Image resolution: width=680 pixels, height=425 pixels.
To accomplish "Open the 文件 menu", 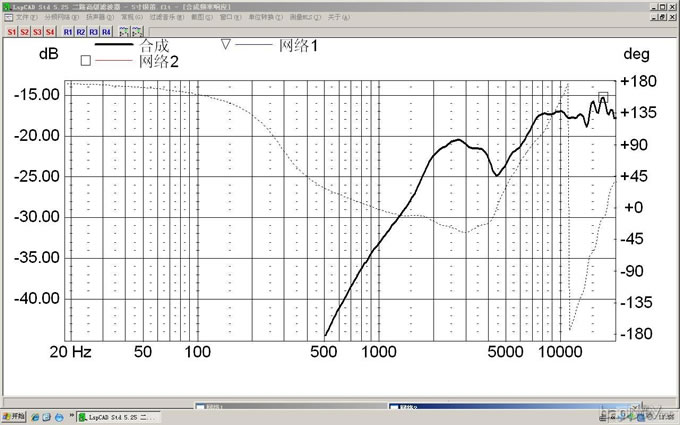I will click(x=23, y=17).
